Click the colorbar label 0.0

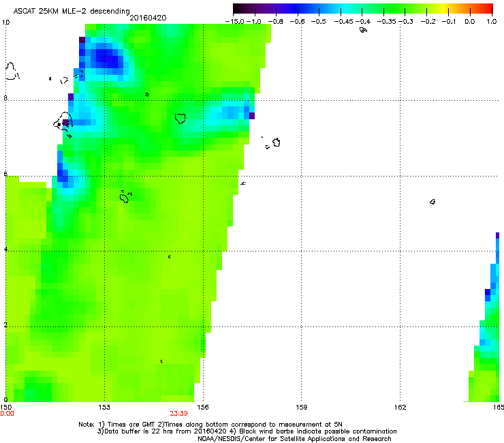470,22
